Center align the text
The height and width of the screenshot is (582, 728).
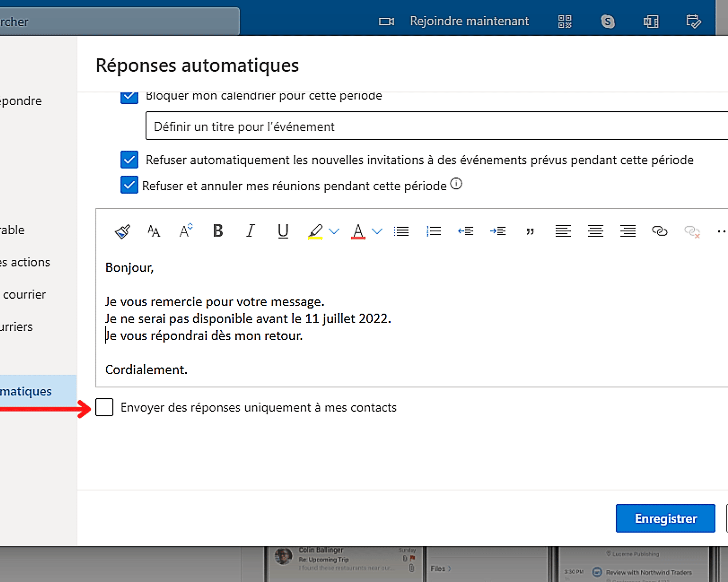tap(596, 231)
